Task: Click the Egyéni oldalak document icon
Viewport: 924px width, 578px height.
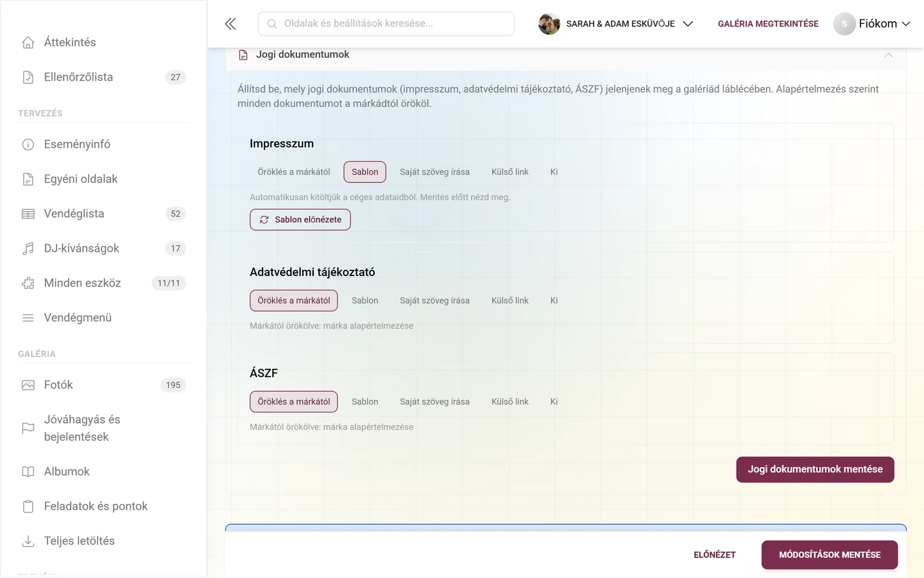Action: pos(28,179)
